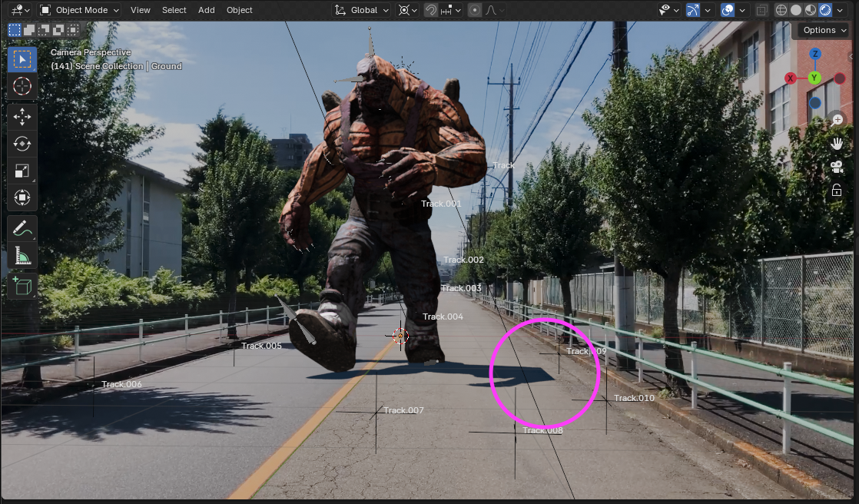Toggle camera view with camera icon
Viewport: 859px width, 504px height.
837,167
